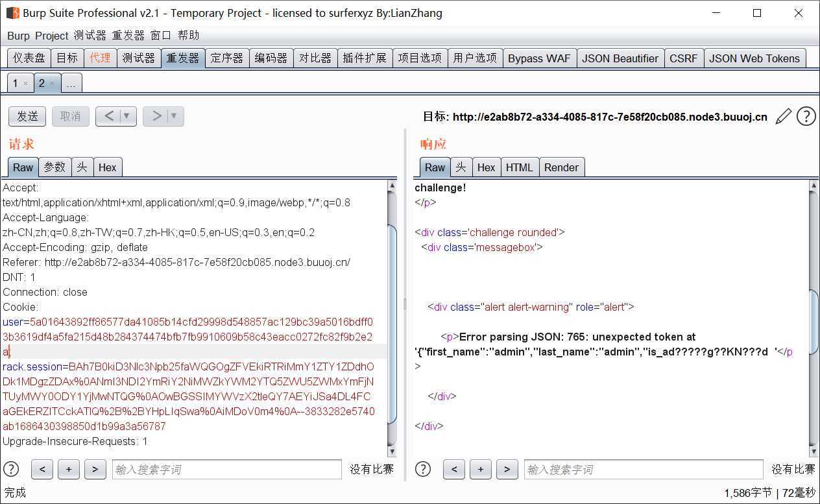The image size is (820, 504).
Task: Click response scrollbar up arrow
Action: pyautogui.click(x=814, y=186)
